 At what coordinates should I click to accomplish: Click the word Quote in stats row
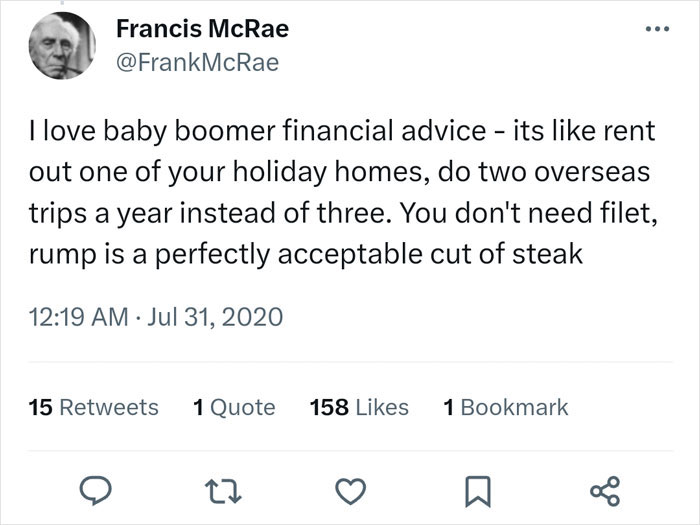[x=242, y=407]
